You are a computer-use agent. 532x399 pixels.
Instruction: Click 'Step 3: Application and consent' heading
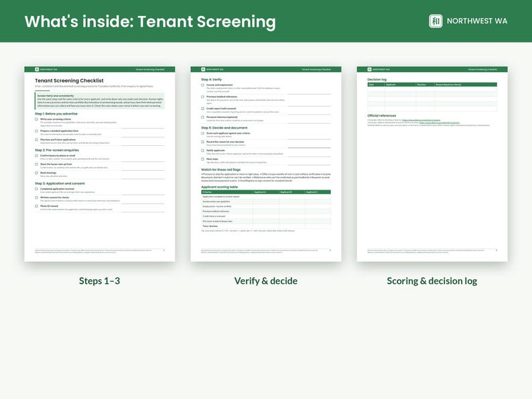60,183
